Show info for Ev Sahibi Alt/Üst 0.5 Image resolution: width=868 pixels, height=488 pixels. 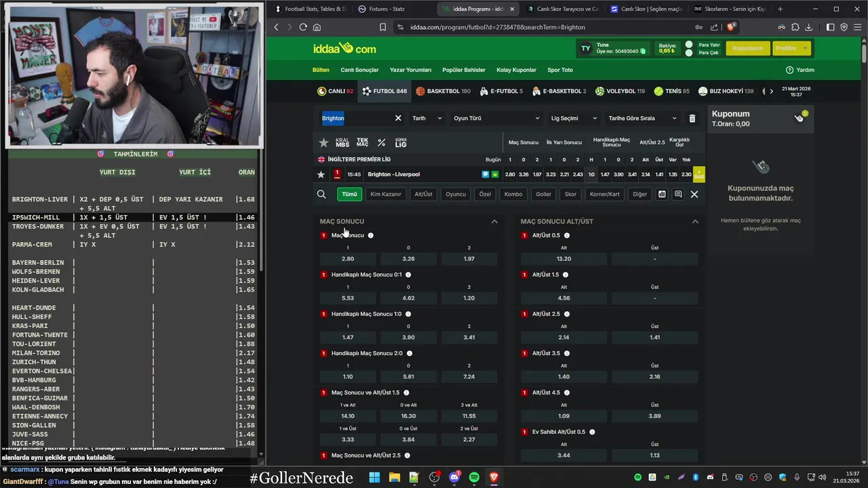pyautogui.click(x=592, y=432)
